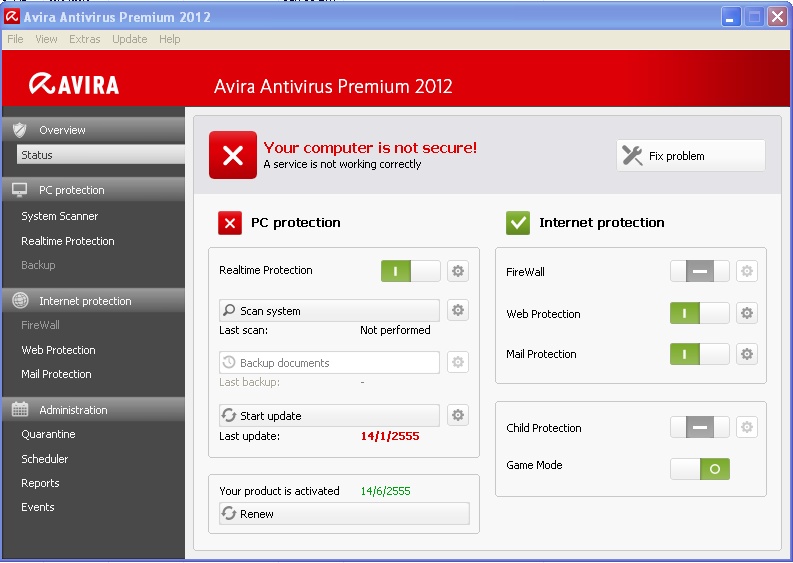Click the 'Not performed' last scan value
This screenshot has width=793, height=563.
395,330
